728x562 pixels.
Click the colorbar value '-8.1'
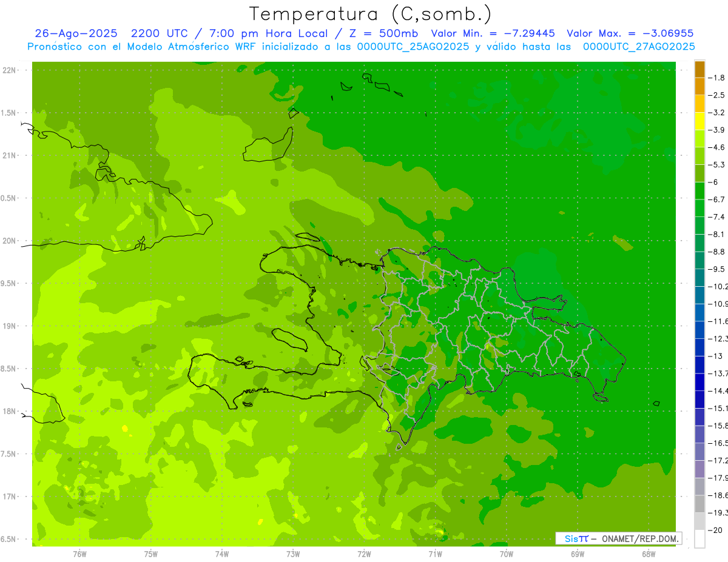pos(716,234)
